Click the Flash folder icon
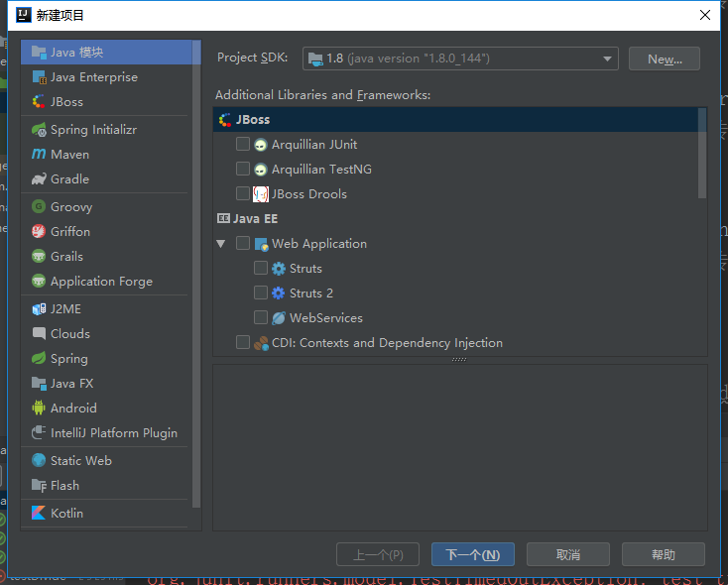 point(39,485)
